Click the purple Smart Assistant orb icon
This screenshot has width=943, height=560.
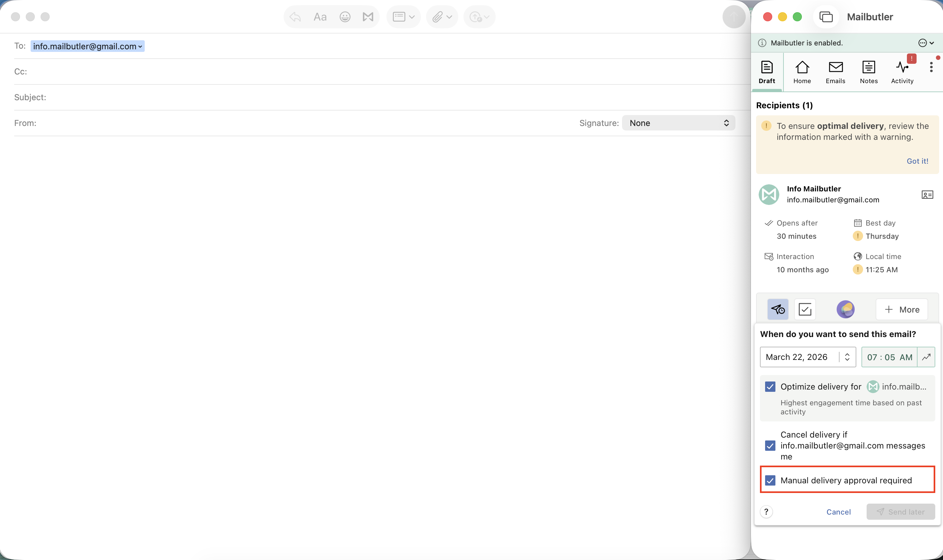845,309
